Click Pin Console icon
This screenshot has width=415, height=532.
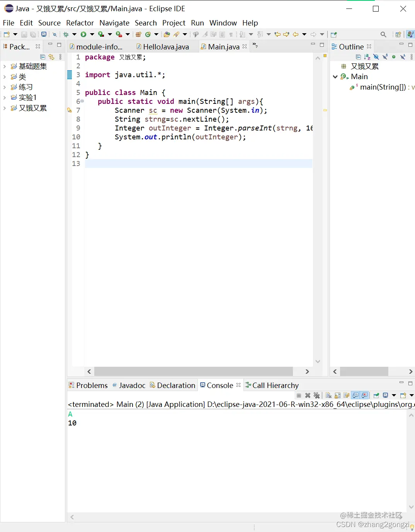(x=376, y=395)
